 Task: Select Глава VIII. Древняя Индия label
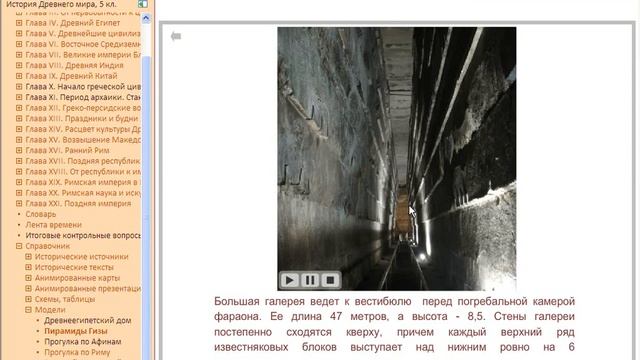(74, 65)
